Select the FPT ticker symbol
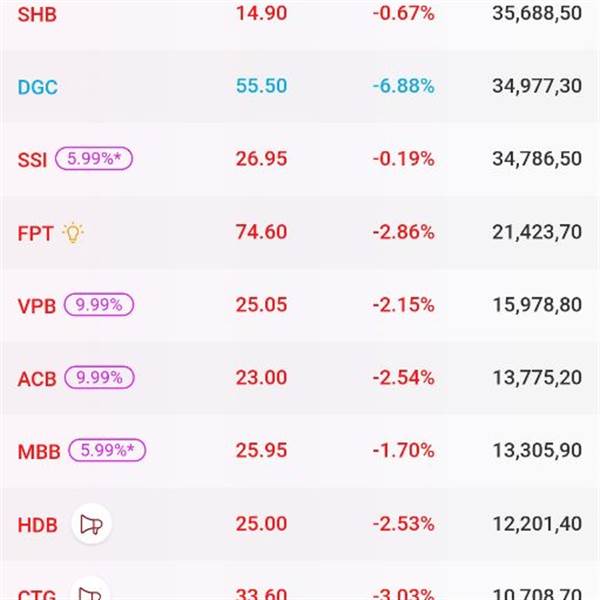This screenshot has height=600, width=600. [35, 233]
